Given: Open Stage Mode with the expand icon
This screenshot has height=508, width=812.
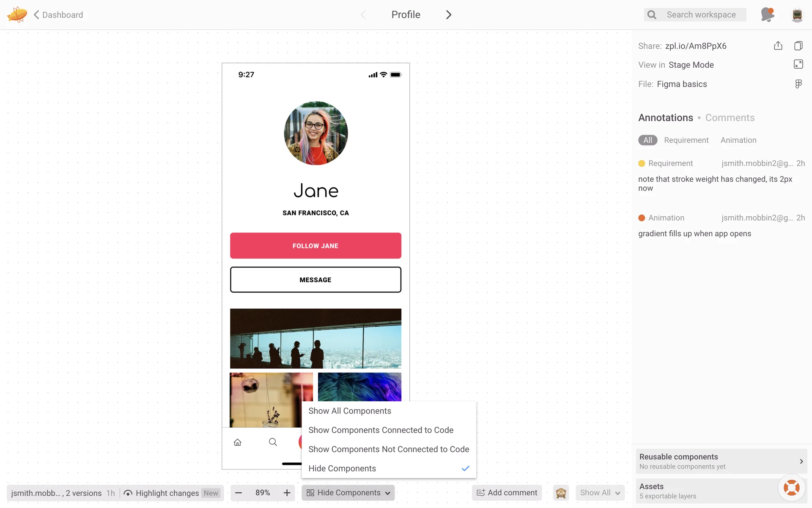Looking at the screenshot, I should (798, 64).
